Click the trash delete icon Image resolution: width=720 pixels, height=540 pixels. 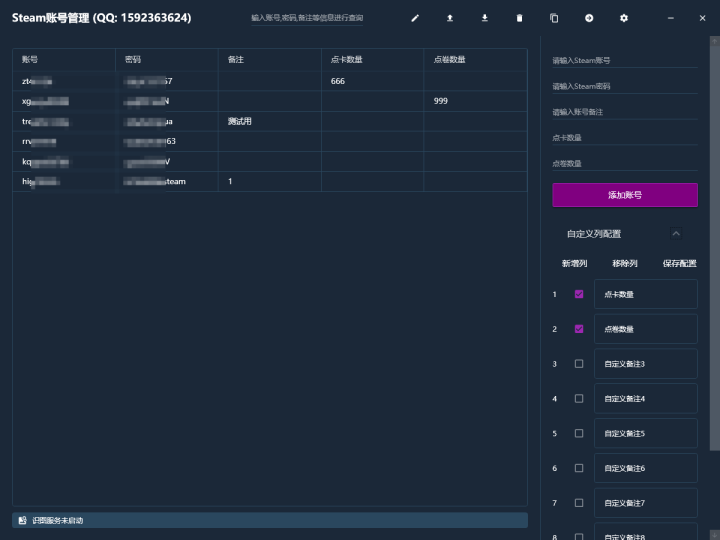(519, 18)
